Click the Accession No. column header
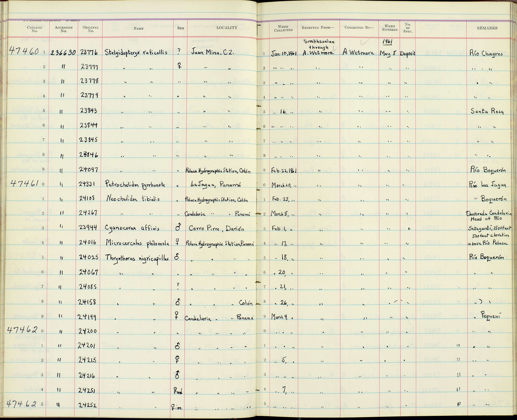This screenshot has width=517, height=420. point(64,29)
